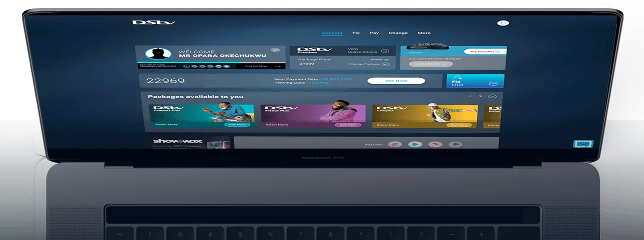Open the Account tab
This screenshot has width=644, height=240.
pyautogui.click(x=332, y=33)
